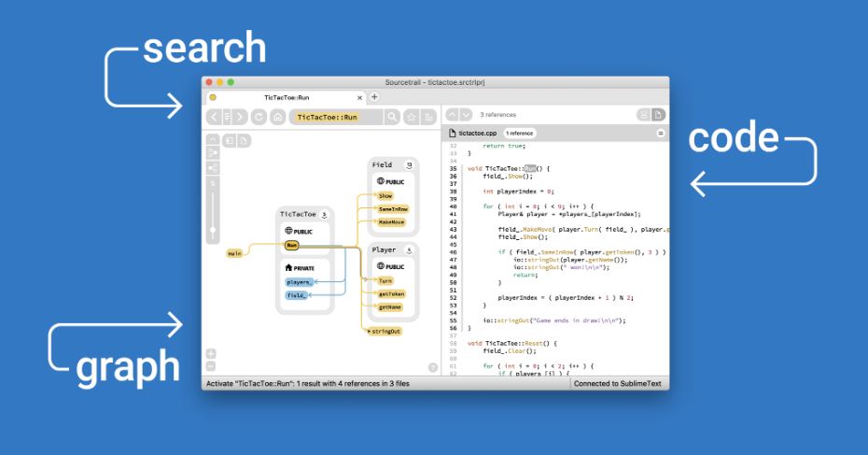
Task: Open graph legend help question mark icon
Action: point(432,367)
